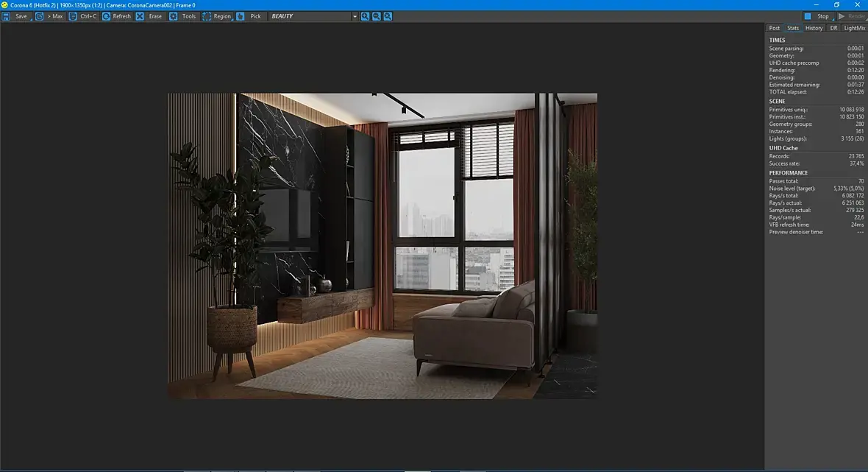Click the 'Rays/sample:' label
Screen dimensions: 868x472
point(784,217)
